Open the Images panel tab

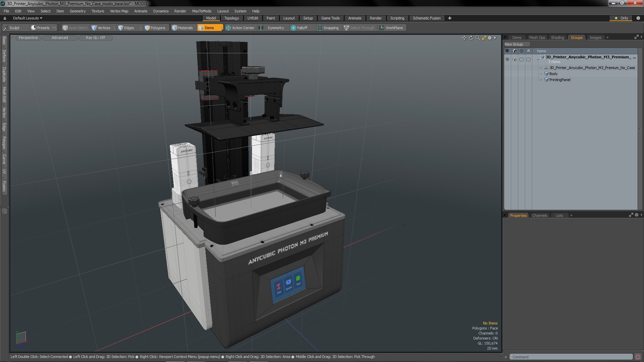[x=595, y=38]
